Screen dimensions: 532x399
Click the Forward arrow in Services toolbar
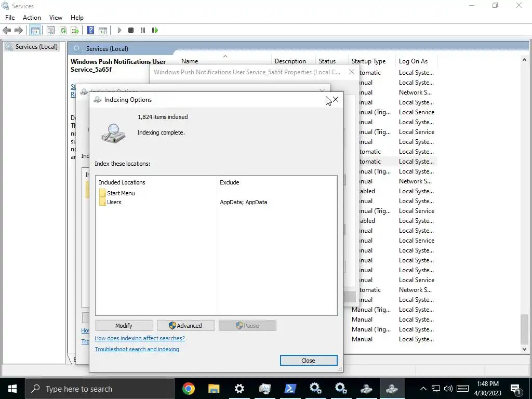tap(19, 30)
